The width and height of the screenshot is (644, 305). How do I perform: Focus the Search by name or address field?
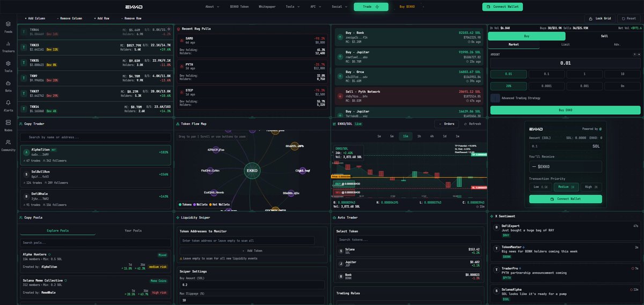click(x=96, y=137)
